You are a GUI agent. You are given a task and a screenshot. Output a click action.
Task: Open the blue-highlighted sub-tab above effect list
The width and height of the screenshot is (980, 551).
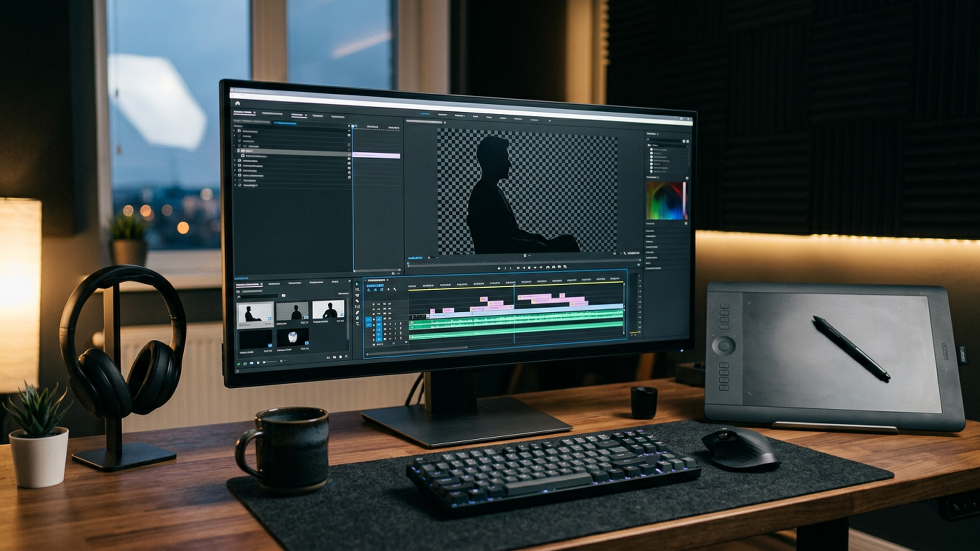(285, 123)
